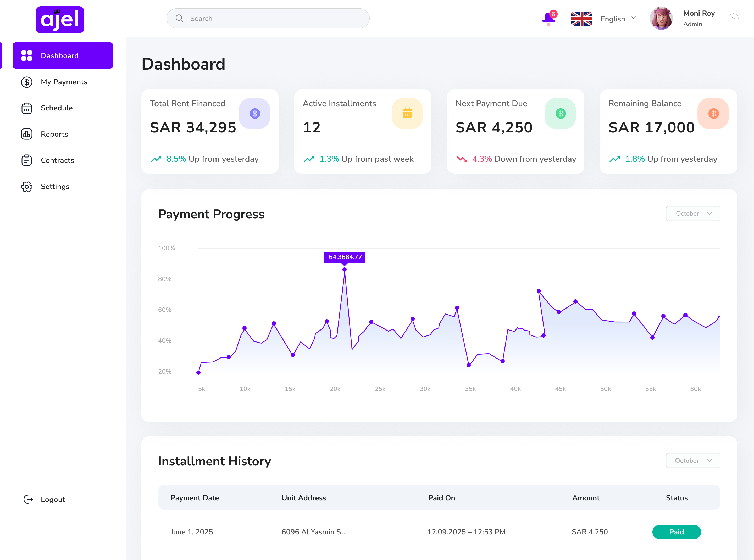Click the Contracts document icon
This screenshot has width=754, height=560.
26,160
